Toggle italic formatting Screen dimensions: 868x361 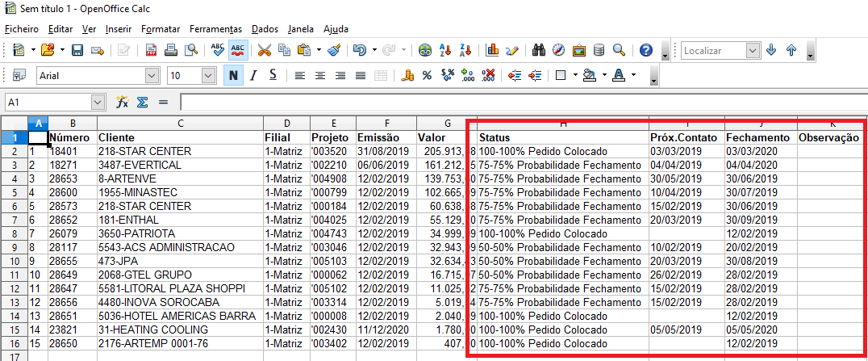point(253,76)
